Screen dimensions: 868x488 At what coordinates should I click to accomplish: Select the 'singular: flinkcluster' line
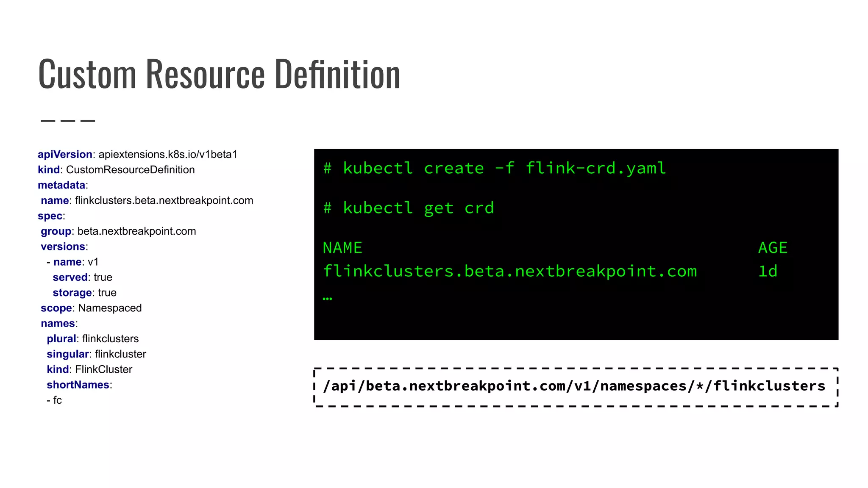pos(96,354)
